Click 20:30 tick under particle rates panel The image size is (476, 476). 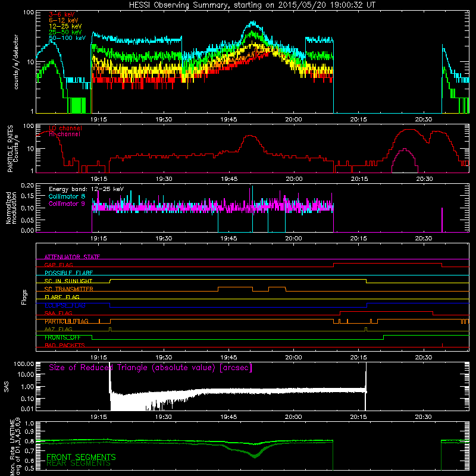point(424,179)
